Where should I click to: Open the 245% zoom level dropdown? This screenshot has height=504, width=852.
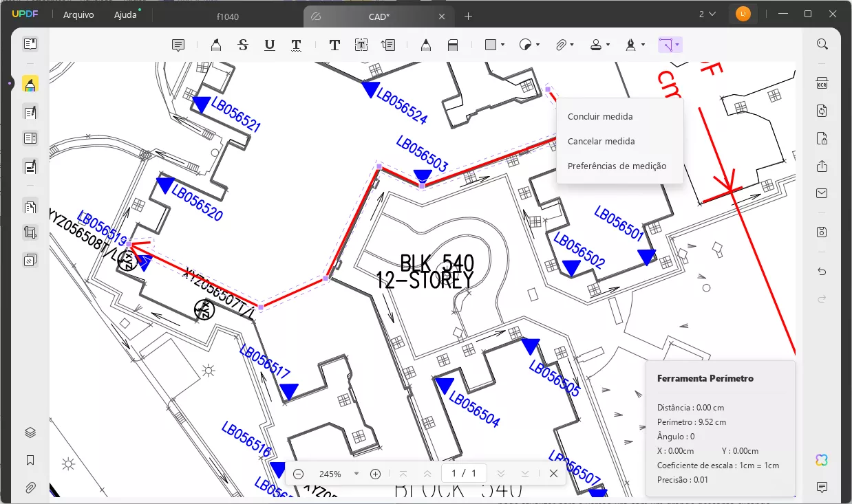356,474
